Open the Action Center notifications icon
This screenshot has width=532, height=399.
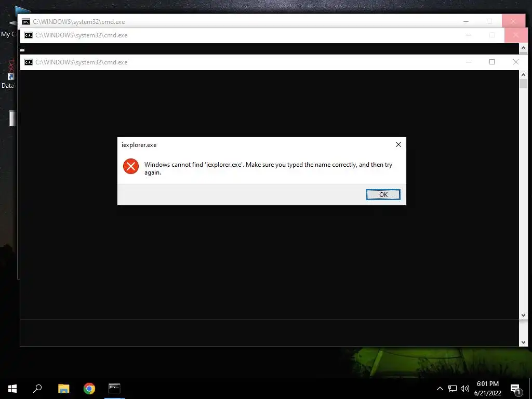516,389
